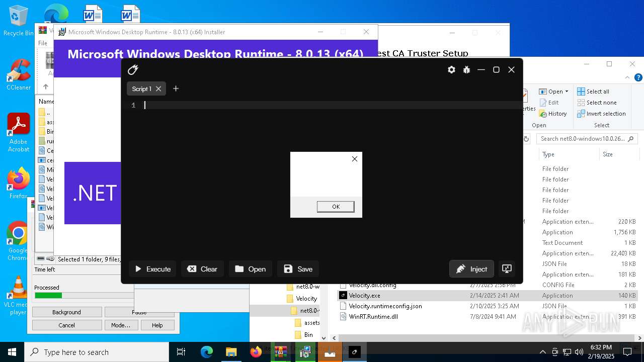Click Select all in File Explorer
This screenshot has width=644, height=362.
click(x=593, y=92)
